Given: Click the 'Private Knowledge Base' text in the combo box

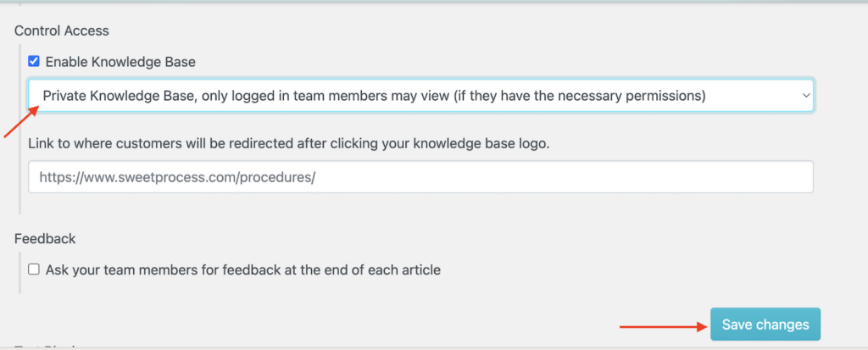Looking at the screenshot, I should coord(119,97).
